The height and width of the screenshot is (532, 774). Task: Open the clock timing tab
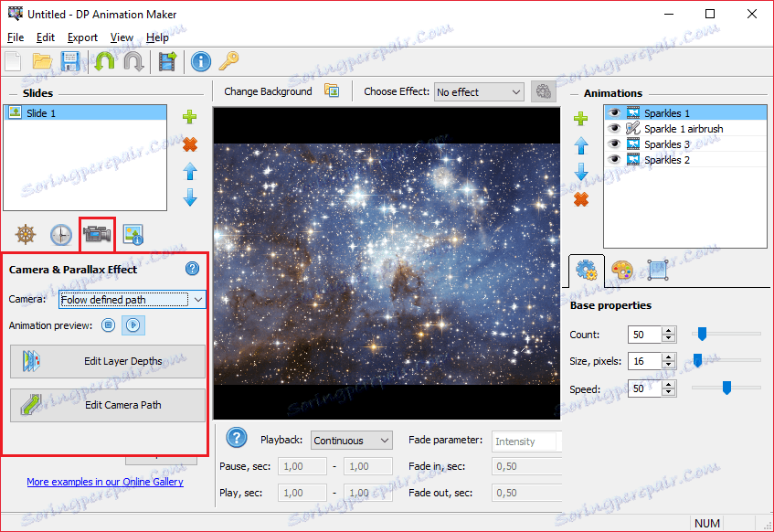click(60, 235)
